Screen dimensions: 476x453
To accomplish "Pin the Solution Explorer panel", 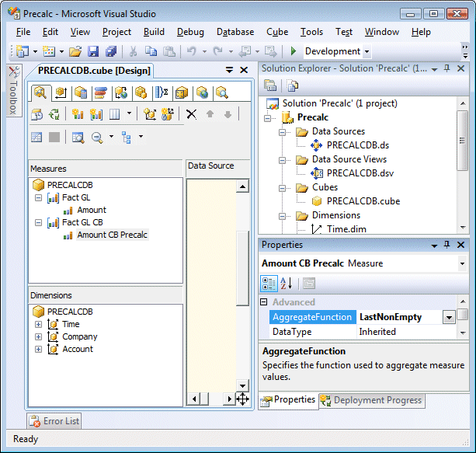I will [446, 68].
